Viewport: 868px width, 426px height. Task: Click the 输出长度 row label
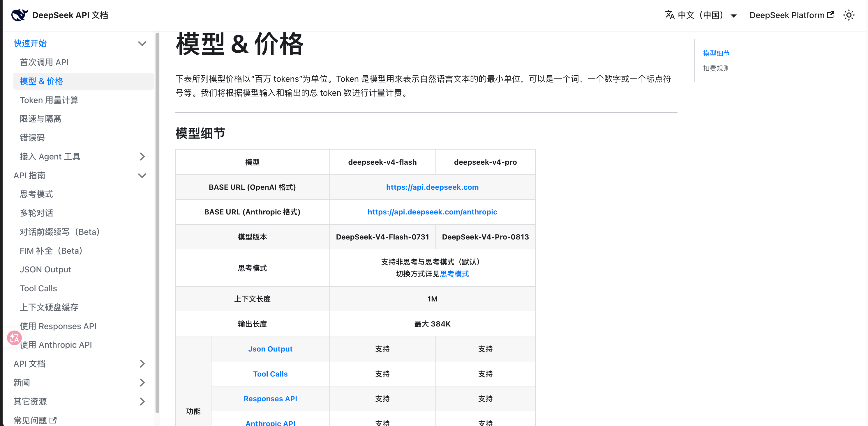coord(252,324)
